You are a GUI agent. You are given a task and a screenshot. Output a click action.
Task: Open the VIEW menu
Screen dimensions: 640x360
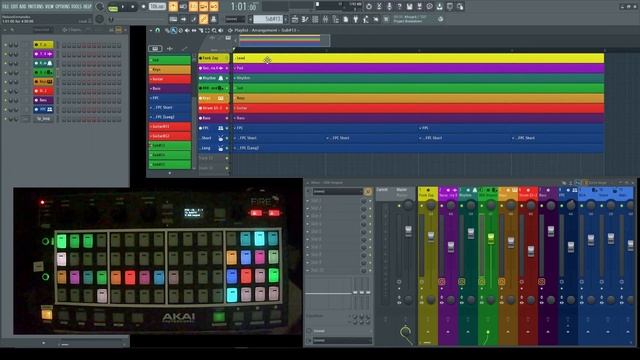coord(48,7)
